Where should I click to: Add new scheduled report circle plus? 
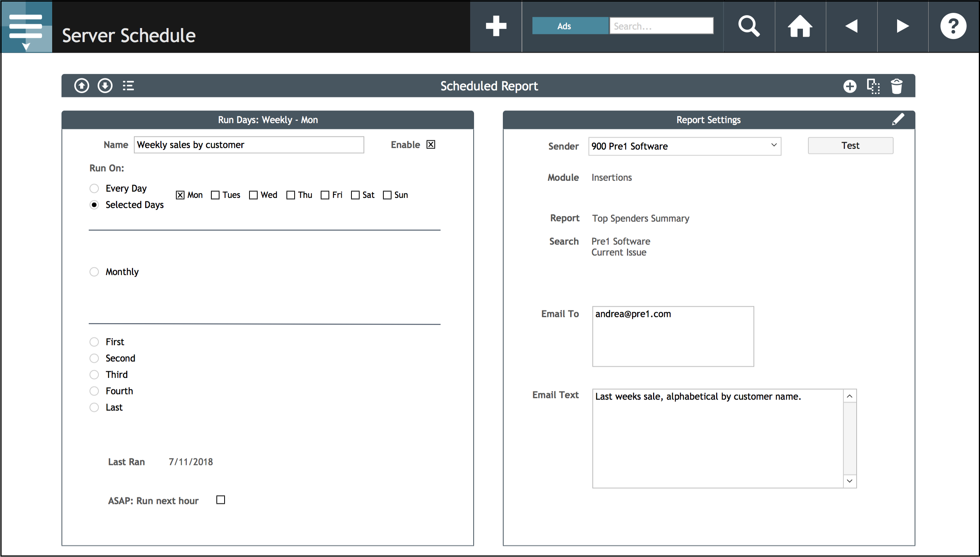tap(850, 86)
